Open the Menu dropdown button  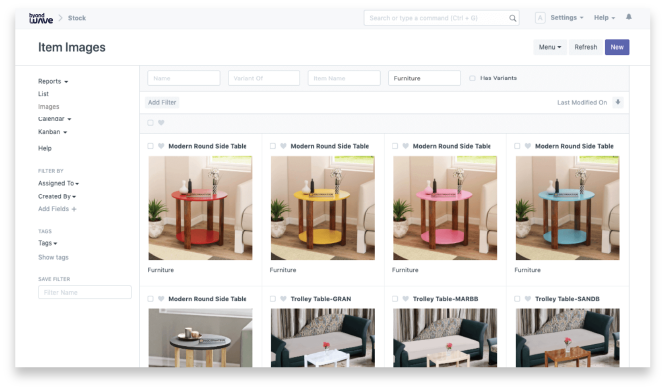tap(550, 47)
